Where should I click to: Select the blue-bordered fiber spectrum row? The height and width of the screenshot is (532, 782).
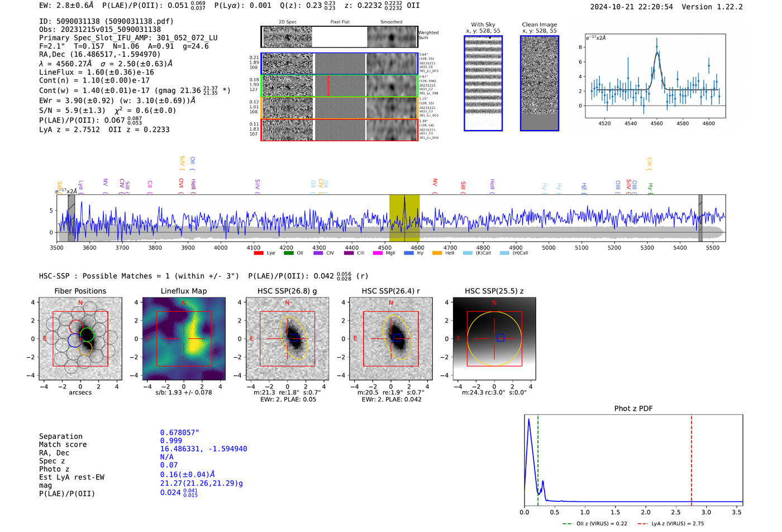coord(339,64)
